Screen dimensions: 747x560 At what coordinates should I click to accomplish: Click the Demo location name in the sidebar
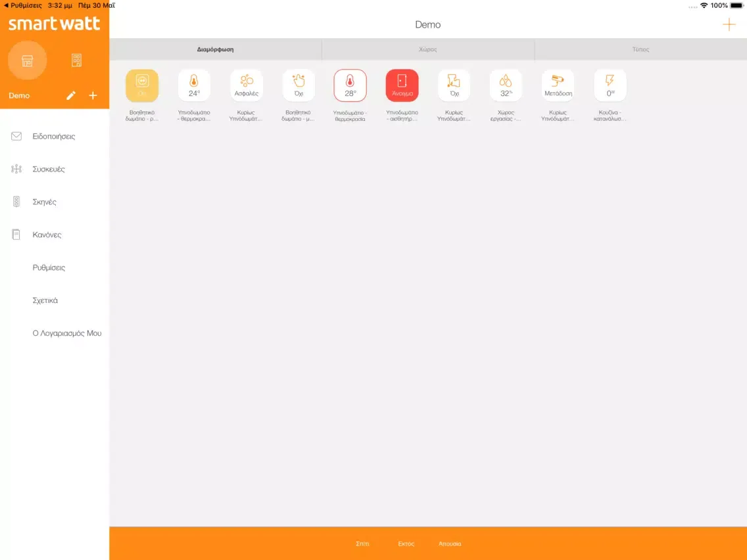19,96
